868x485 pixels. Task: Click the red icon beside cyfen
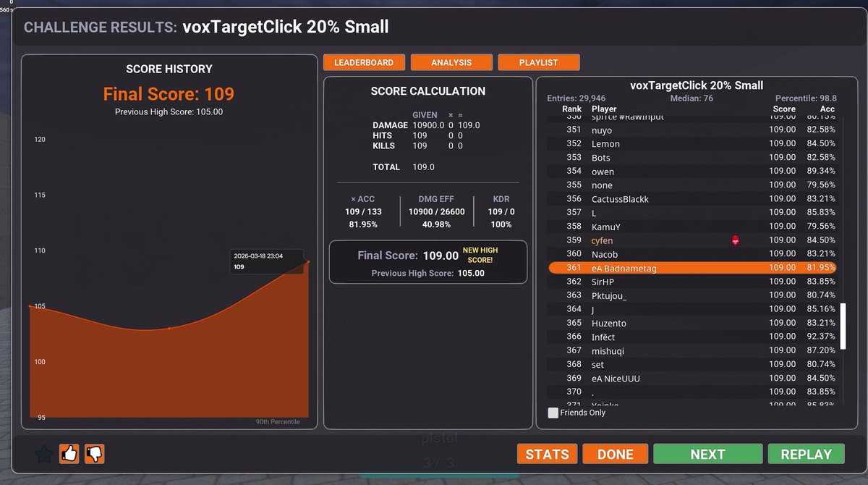[736, 240]
